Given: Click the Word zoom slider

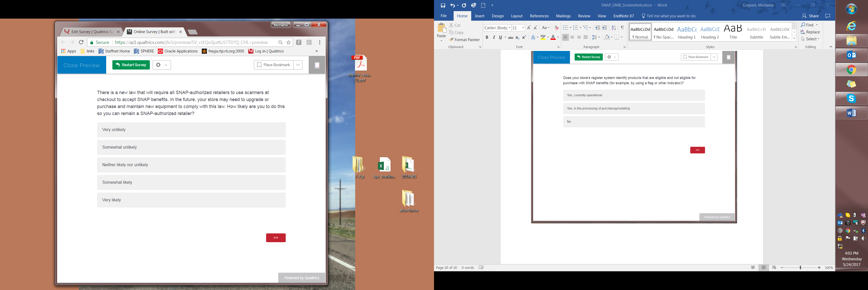Looking at the screenshot, I should point(800,268).
